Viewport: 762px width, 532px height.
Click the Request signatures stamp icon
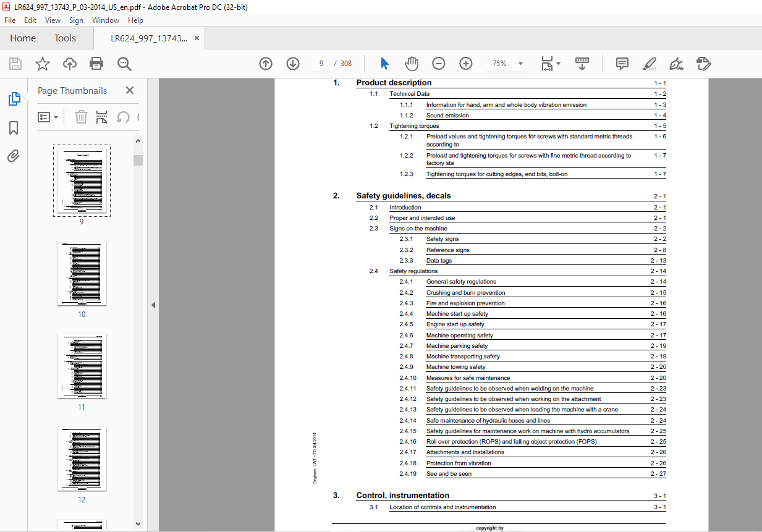(x=703, y=64)
